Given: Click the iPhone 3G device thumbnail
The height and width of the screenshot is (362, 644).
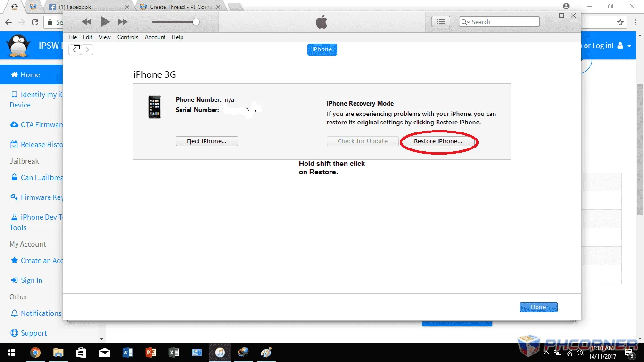Looking at the screenshot, I should point(154,107).
